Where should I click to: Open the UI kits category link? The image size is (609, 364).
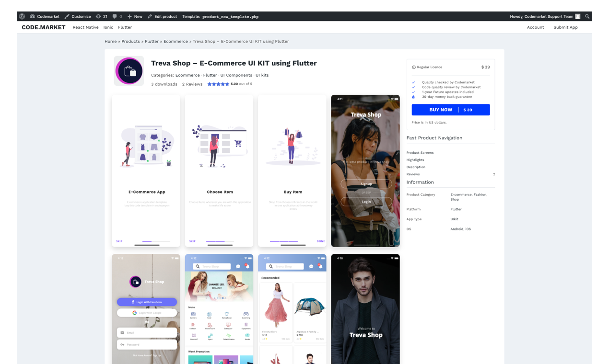point(262,75)
